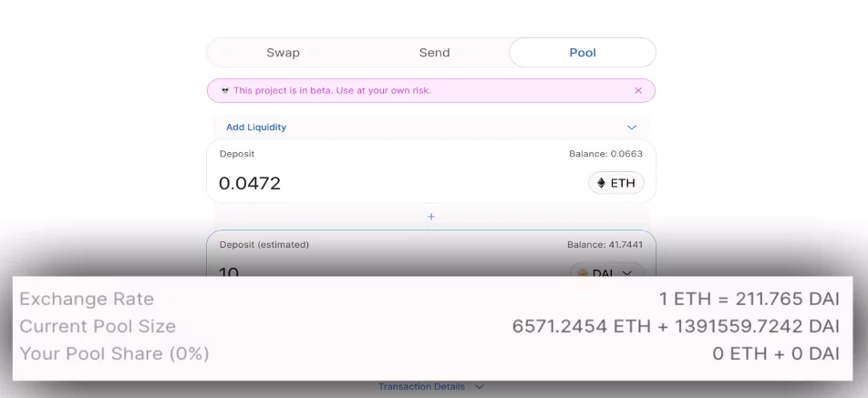Open the DAI token selector arrow

click(626, 272)
